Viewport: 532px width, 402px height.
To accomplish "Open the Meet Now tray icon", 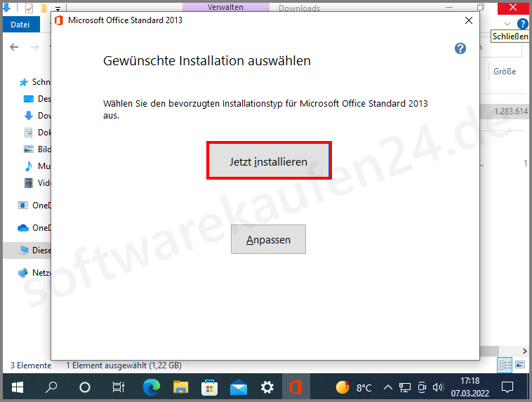I will (x=422, y=387).
